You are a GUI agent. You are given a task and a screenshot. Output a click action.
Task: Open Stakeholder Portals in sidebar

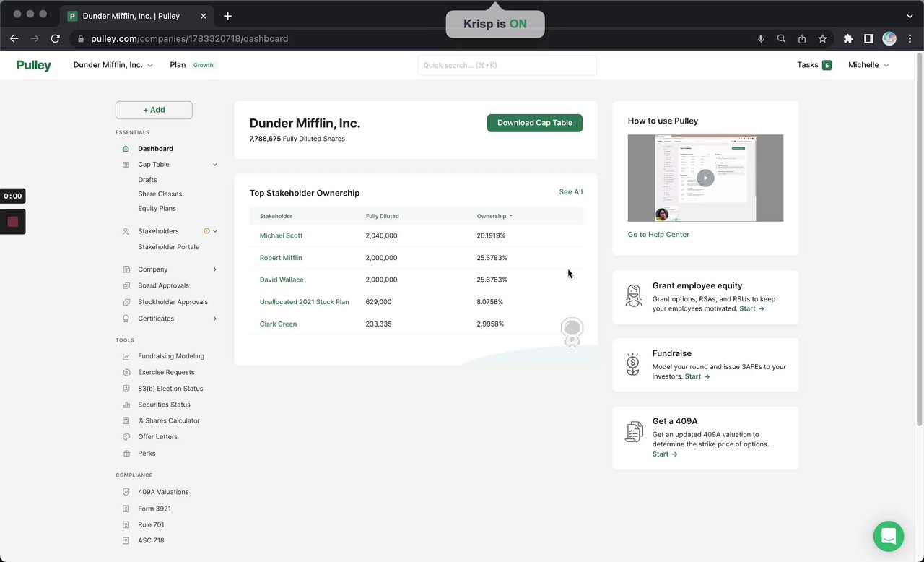168,247
